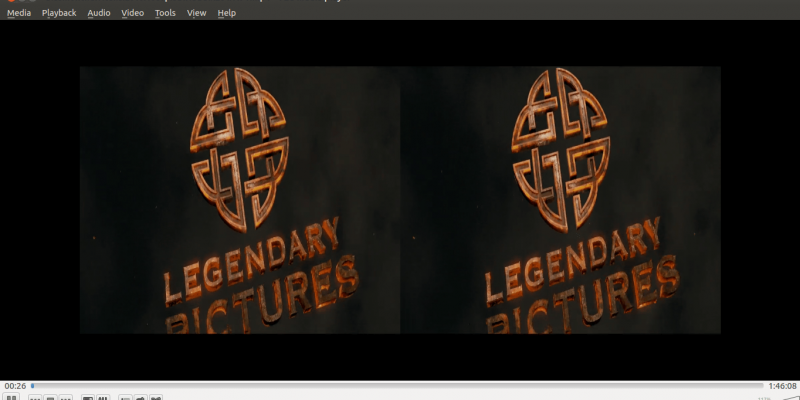Open the View menu

pos(196,13)
